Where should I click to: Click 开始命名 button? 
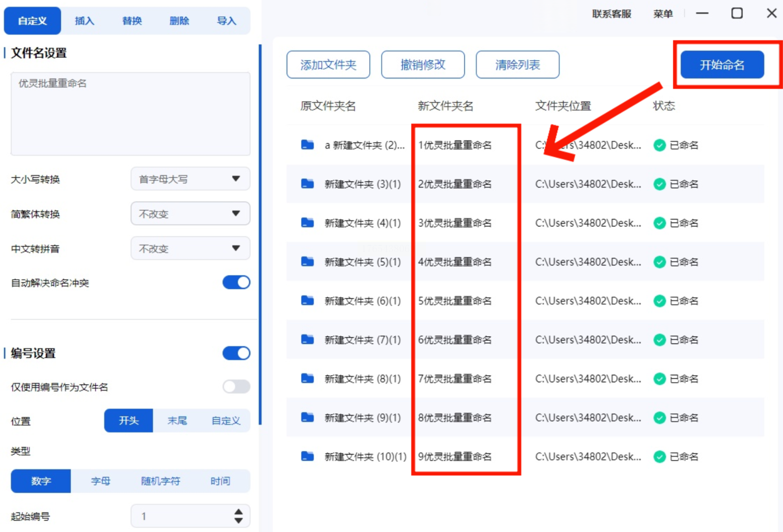722,65
